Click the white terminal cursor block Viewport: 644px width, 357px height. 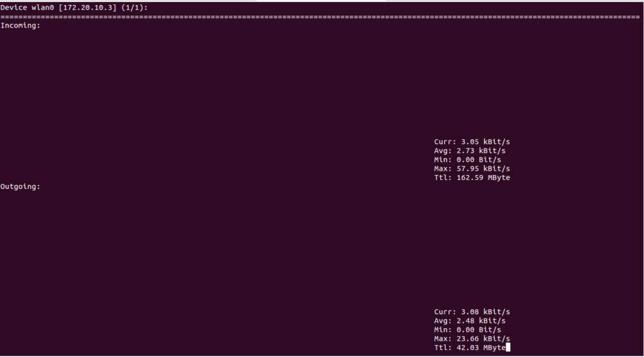508,348
